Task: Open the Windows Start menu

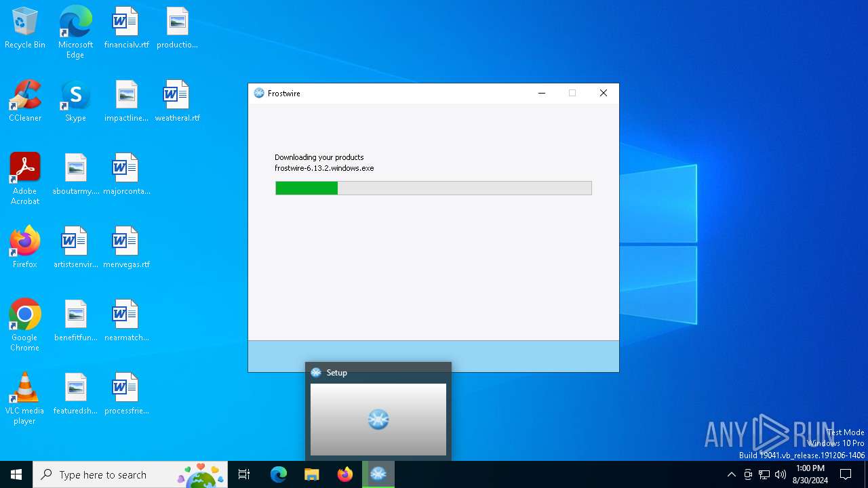Action: [16, 474]
